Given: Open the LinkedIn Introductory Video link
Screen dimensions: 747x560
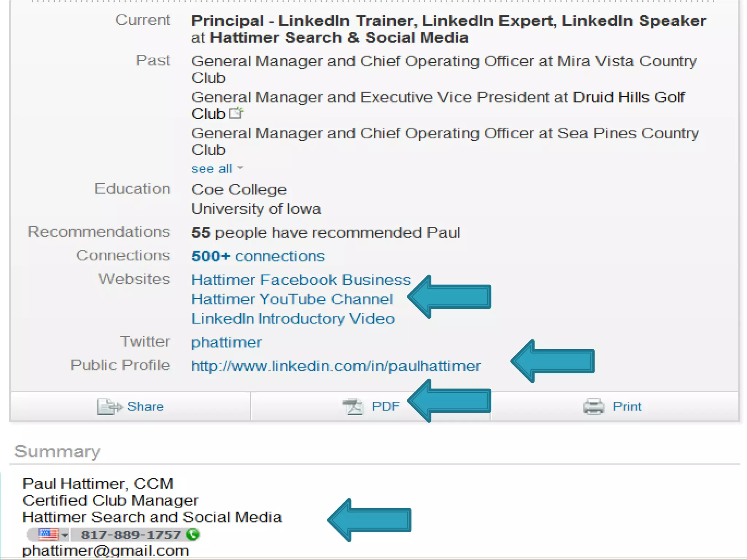Looking at the screenshot, I should click(x=293, y=319).
